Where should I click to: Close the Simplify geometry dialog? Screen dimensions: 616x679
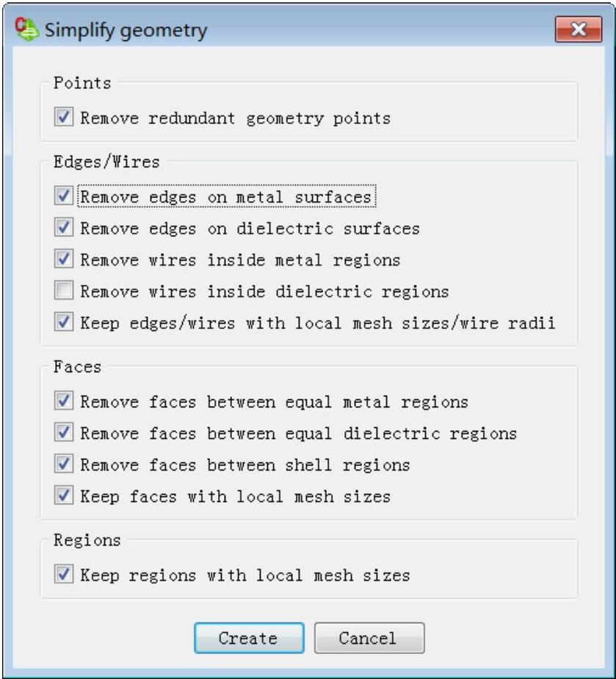click(579, 29)
